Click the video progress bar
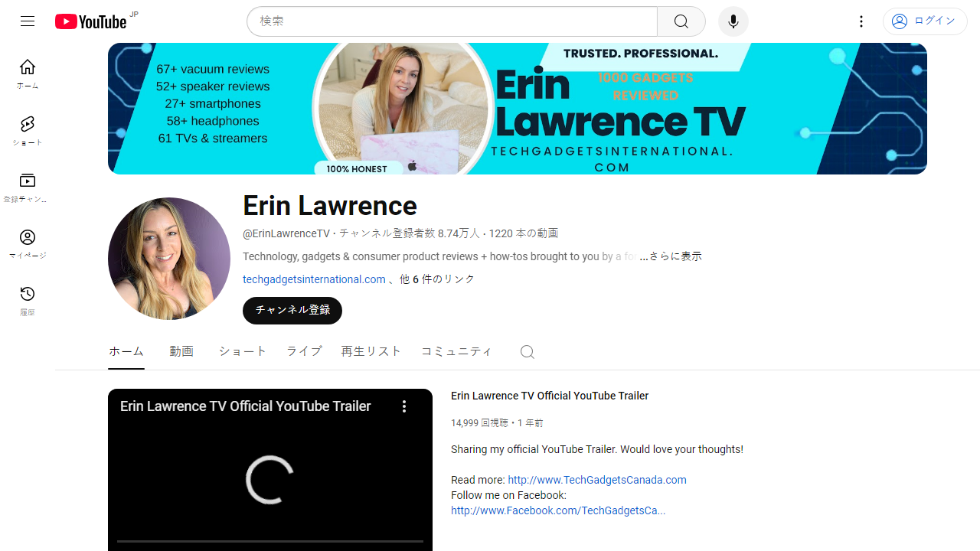This screenshot has width=980, height=551. point(270,541)
